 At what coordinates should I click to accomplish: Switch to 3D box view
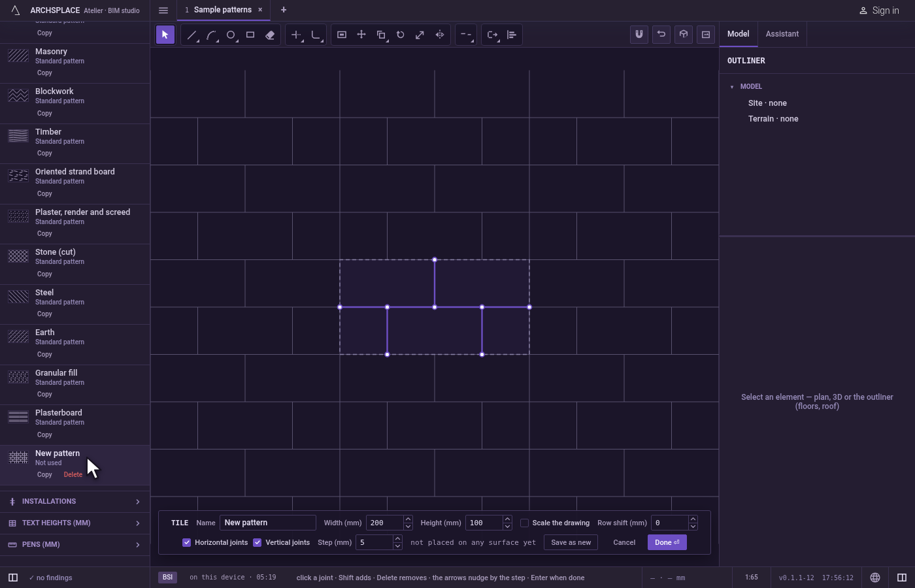[684, 35]
